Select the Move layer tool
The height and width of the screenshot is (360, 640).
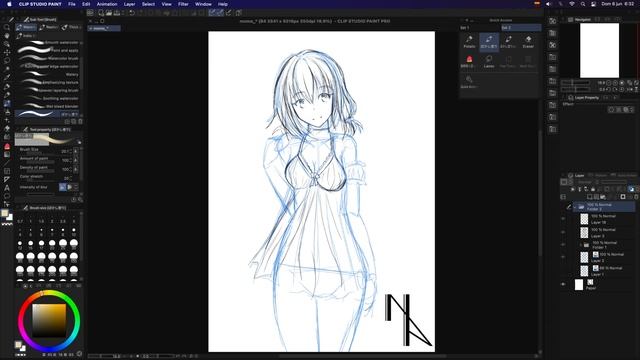7,53
